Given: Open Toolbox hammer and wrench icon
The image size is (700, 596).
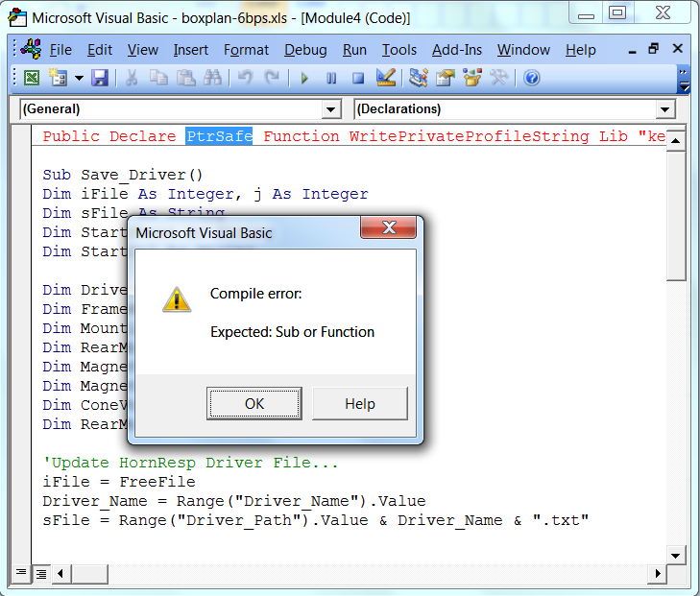Looking at the screenshot, I should (x=499, y=78).
